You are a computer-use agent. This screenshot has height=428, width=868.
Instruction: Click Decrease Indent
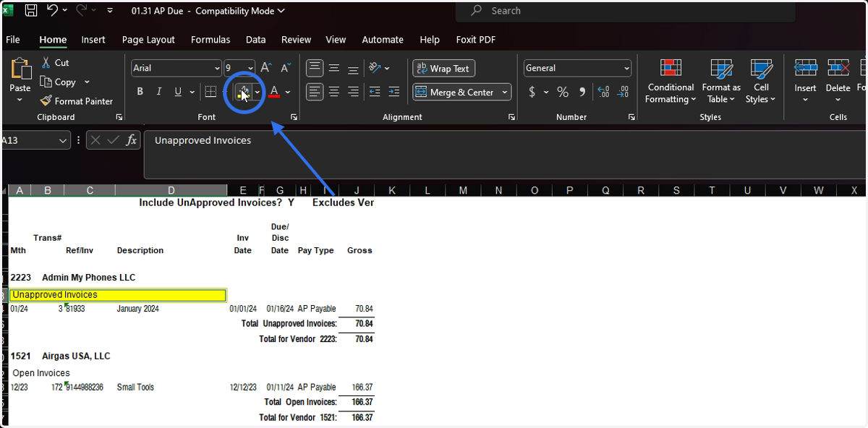click(375, 92)
